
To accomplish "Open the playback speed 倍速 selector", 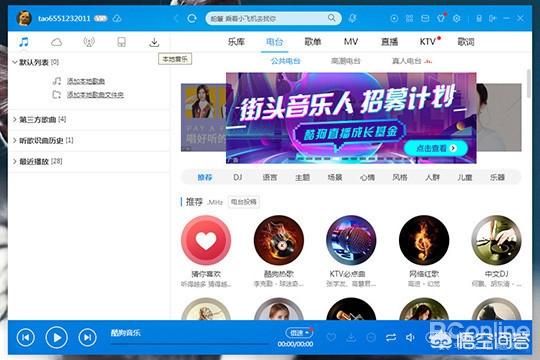I will (299, 332).
